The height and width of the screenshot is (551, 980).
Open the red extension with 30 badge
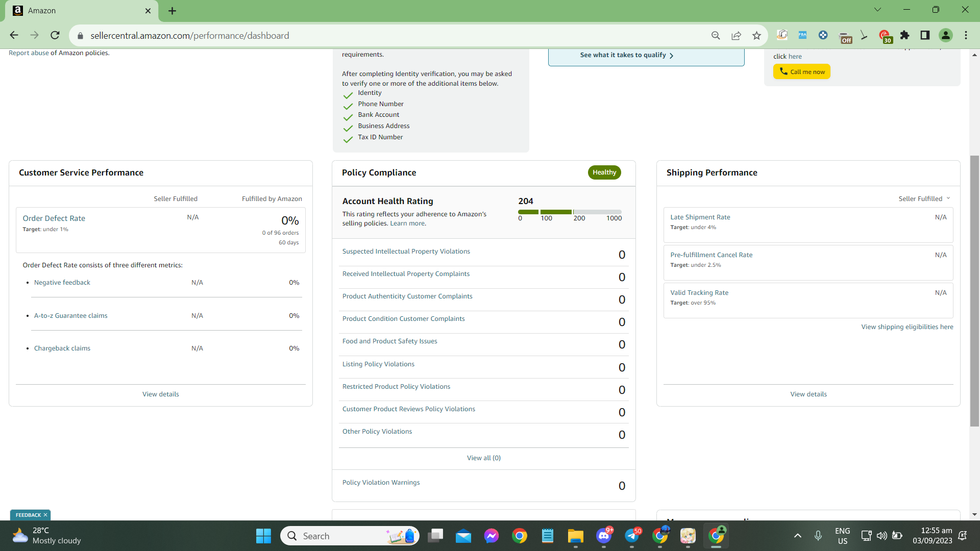pyautogui.click(x=886, y=36)
